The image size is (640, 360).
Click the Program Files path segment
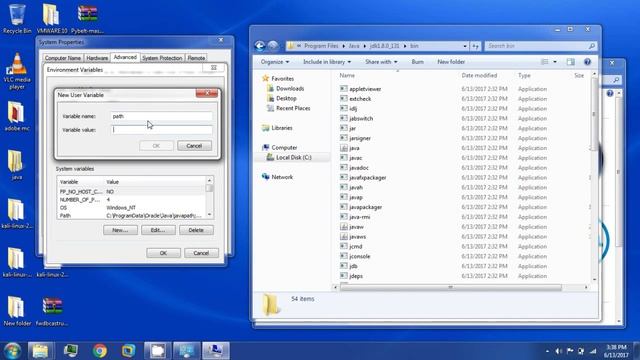tap(321, 46)
